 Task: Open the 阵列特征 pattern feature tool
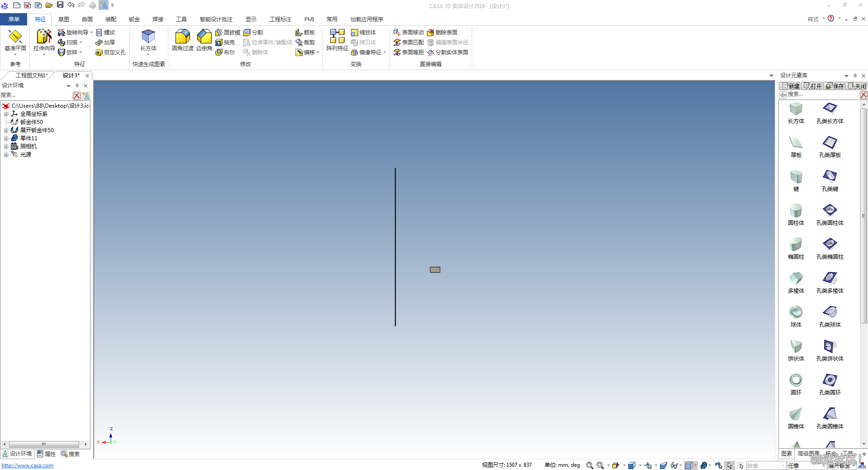pyautogui.click(x=337, y=40)
